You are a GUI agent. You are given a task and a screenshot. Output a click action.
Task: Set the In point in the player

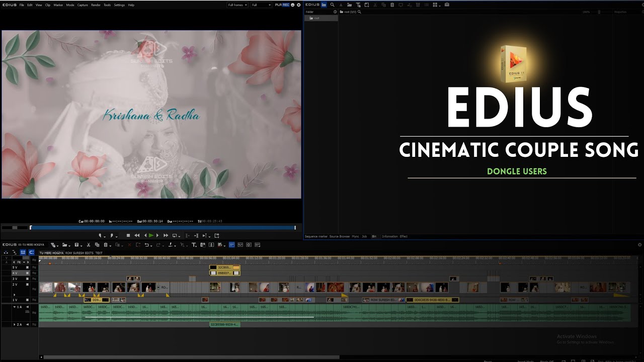pyautogui.click(x=100, y=235)
